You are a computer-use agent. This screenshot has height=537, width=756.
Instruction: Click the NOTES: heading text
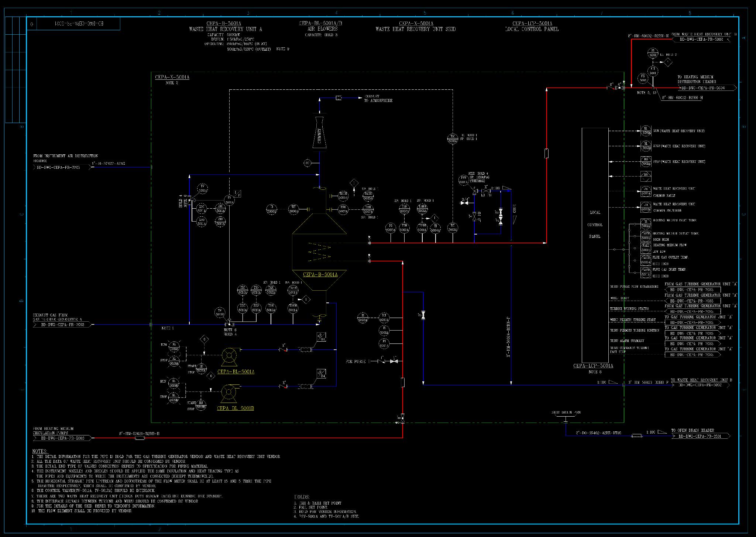click(40, 451)
